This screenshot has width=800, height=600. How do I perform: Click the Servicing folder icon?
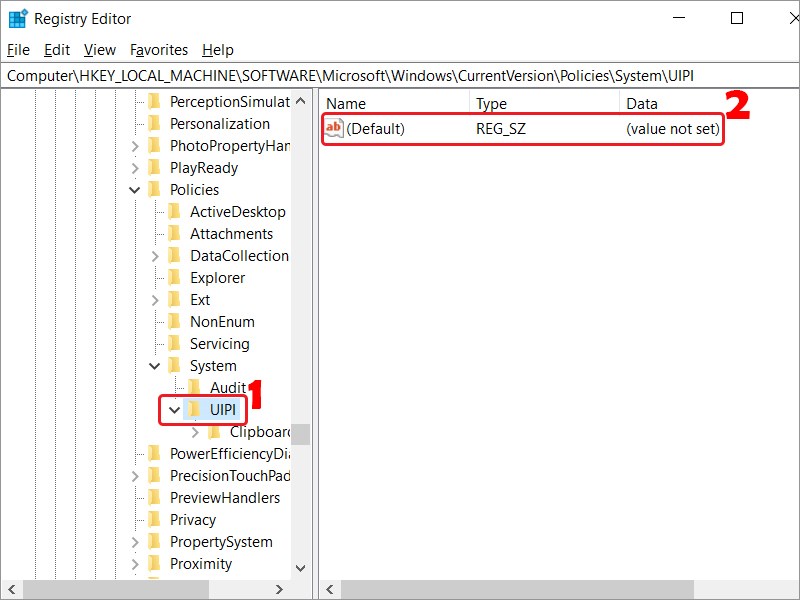click(x=174, y=343)
